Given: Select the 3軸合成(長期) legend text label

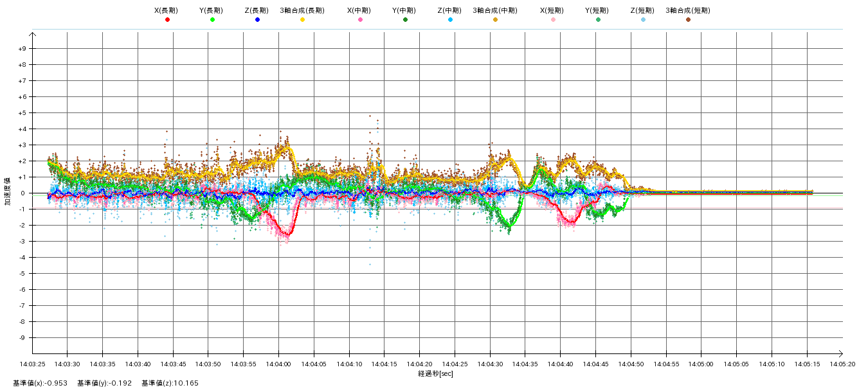Looking at the screenshot, I should pos(302,10).
